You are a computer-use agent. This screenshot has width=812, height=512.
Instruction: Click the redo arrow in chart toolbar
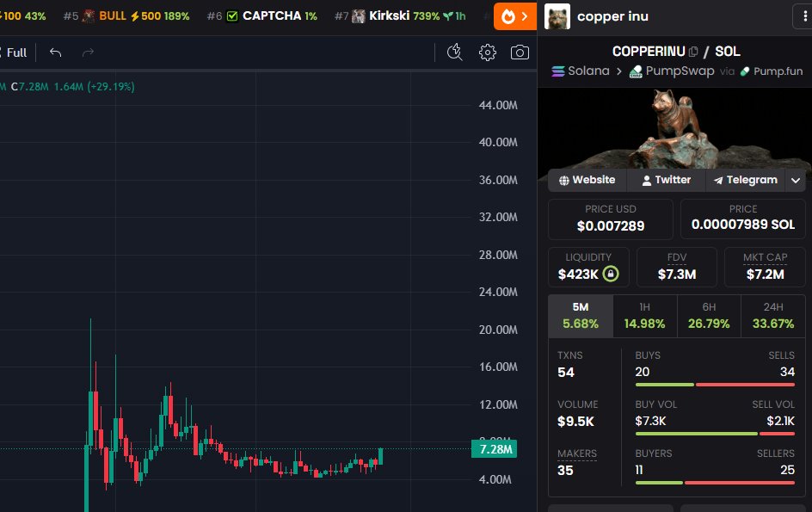pos(88,52)
